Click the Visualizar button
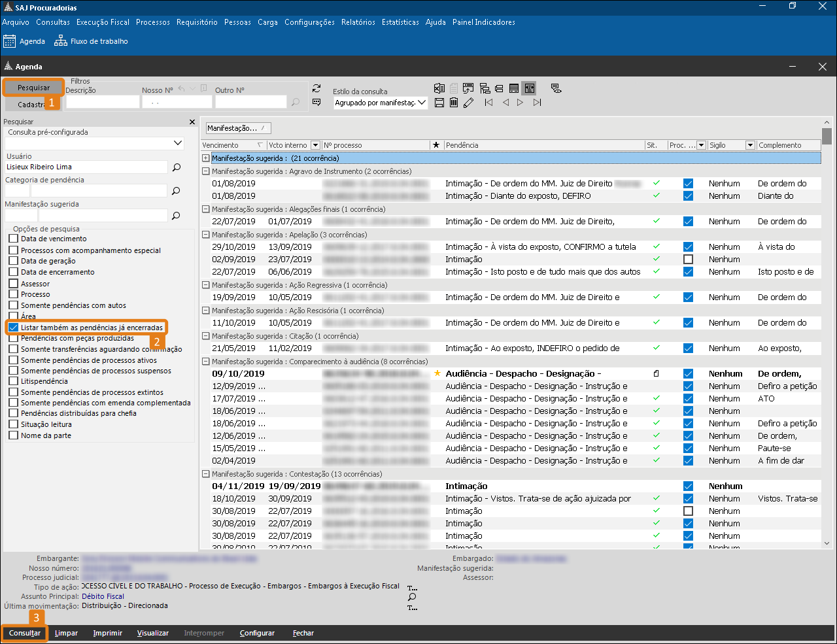Screen dimensions: 837x644 153,633
